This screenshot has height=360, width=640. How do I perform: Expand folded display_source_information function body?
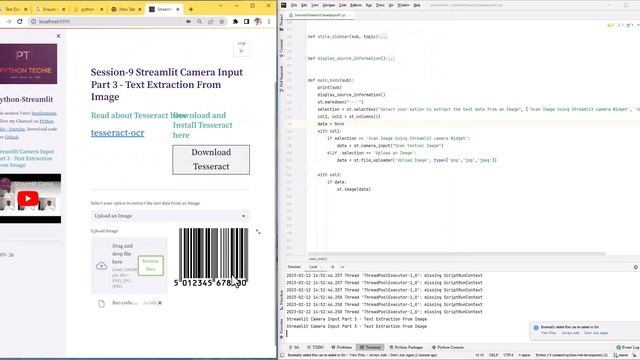coord(391,58)
